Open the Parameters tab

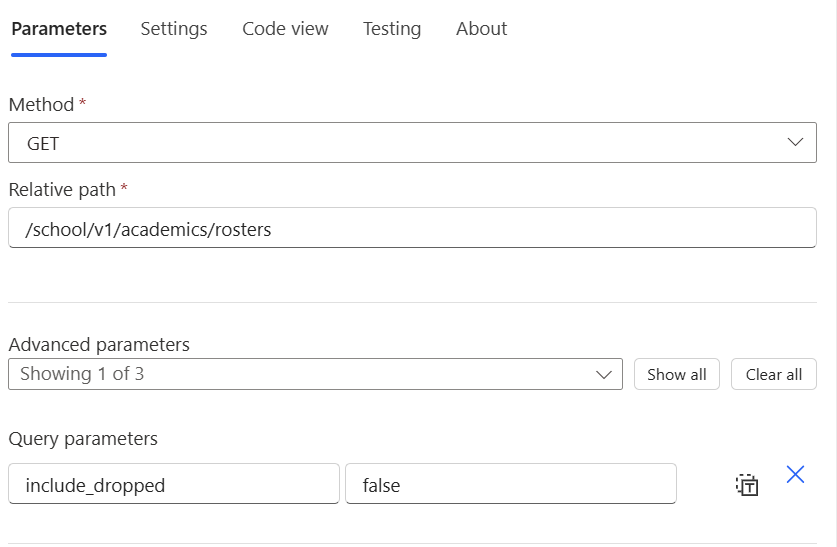[x=59, y=29]
